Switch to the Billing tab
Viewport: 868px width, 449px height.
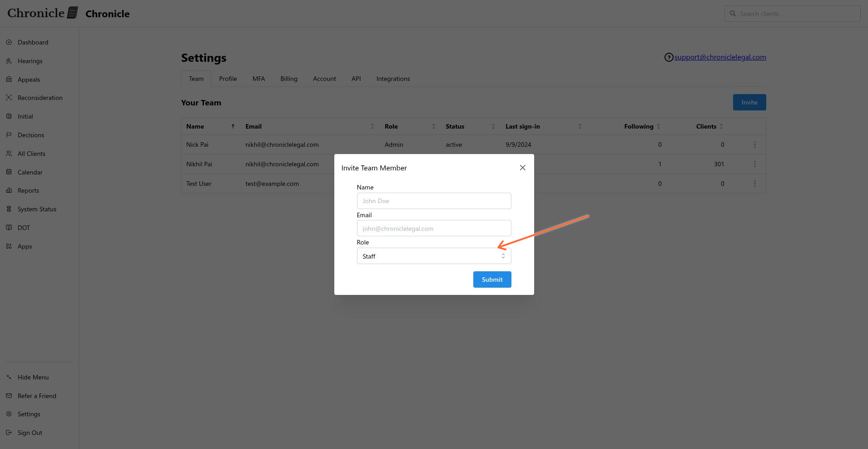coord(289,79)
